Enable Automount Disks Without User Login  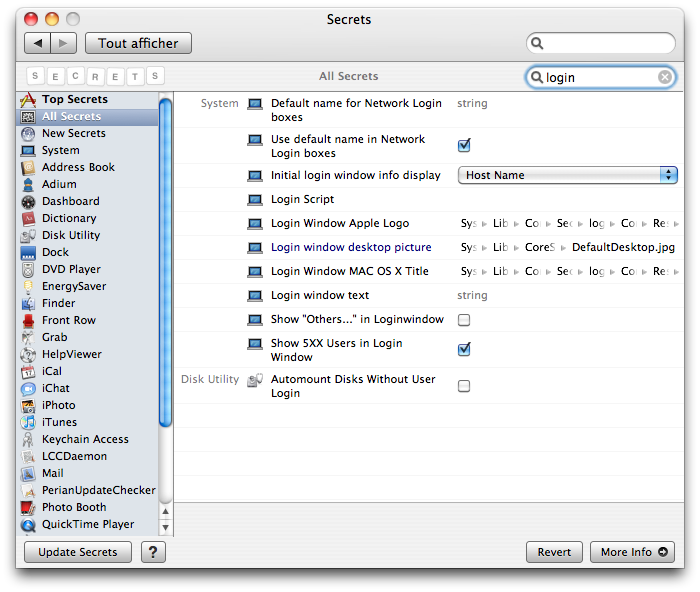pyautogui.click(x=464, y=386)
